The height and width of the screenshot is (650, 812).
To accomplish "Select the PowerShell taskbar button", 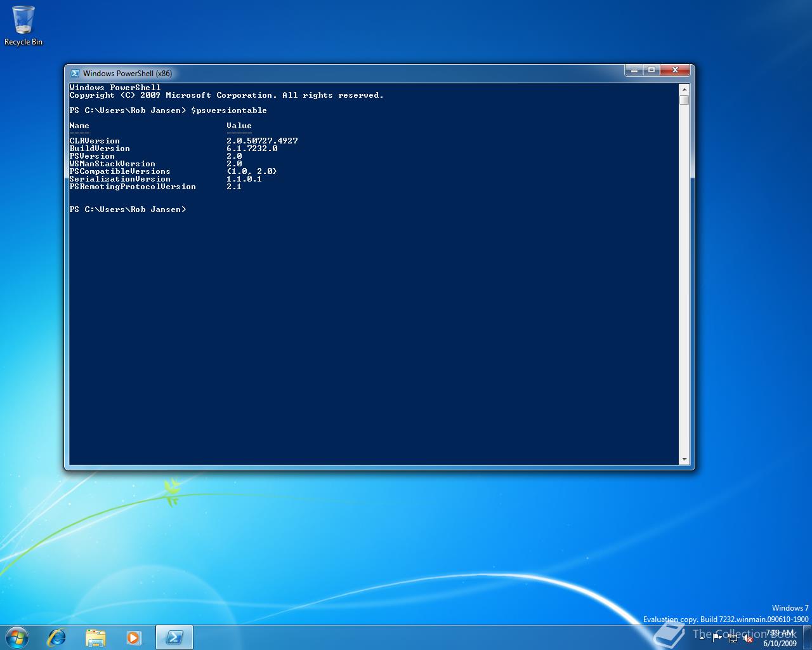I will (174, 637).
